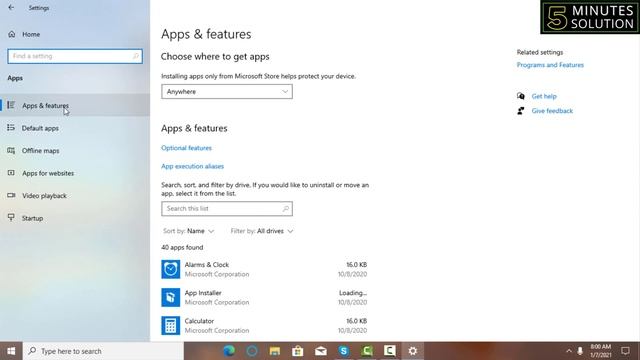The width and height of the screenshot is (640, 360).
Task: Click the Home icon in sidebar
Action: tap(11, 34)
